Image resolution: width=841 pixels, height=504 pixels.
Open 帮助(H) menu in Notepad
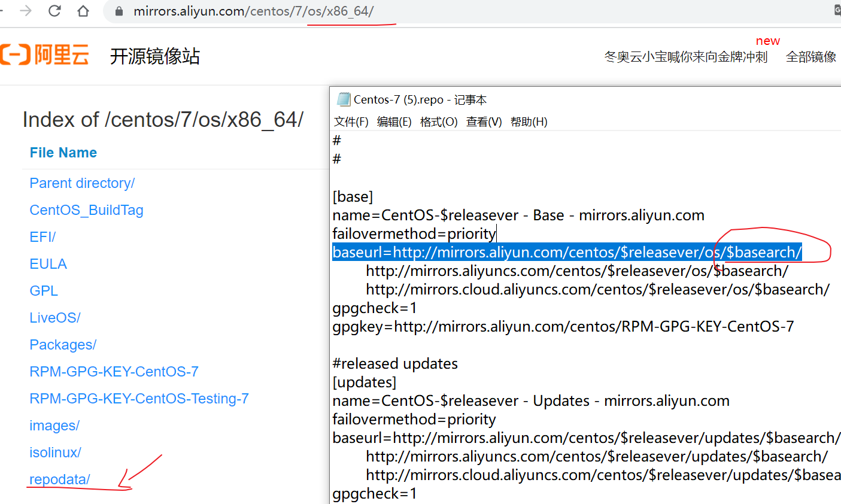[x=529, y=122]
